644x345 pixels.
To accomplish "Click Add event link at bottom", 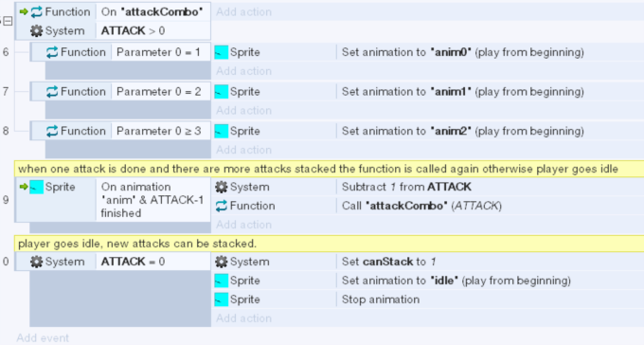I will pyautogui.click(x=43, y=338).
